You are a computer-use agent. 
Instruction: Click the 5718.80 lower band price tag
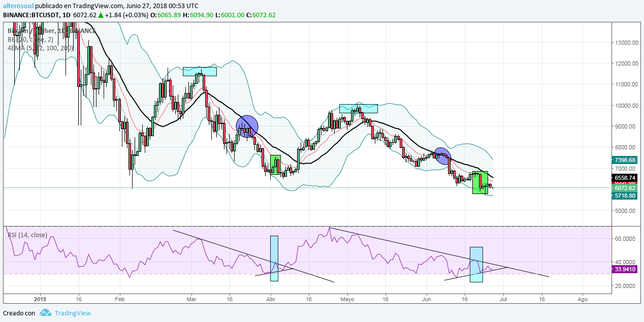coord(625,196)
